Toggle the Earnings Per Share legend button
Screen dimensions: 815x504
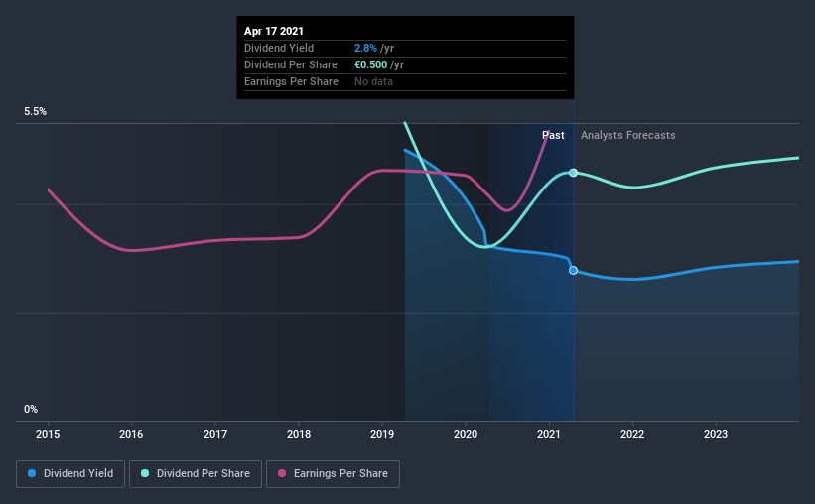pos(333,474)
